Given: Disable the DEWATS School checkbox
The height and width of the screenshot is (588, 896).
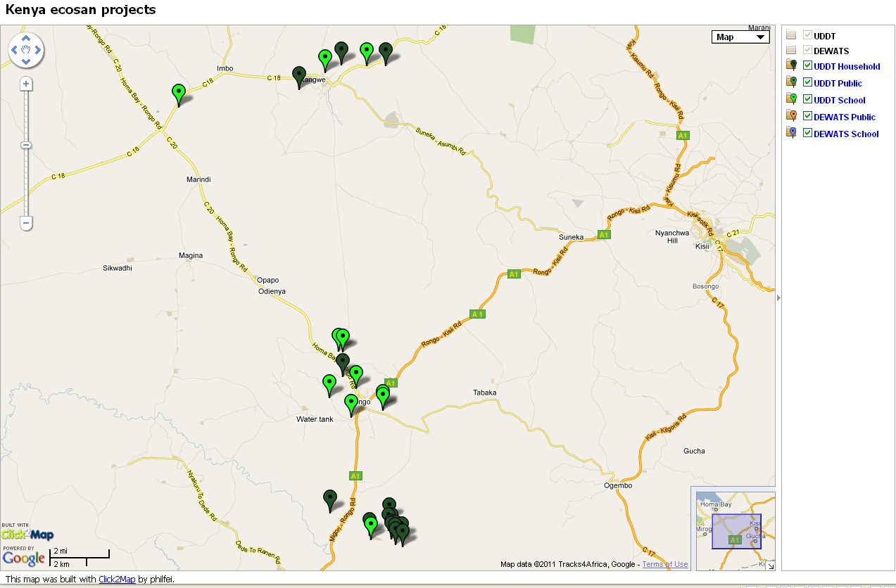Looking at the screenshot, I should [807, 133].
